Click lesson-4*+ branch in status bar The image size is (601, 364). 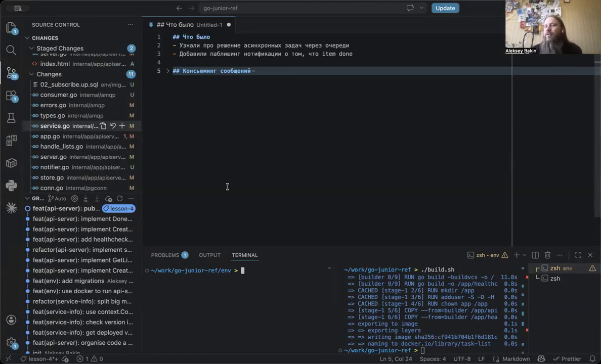40,359
